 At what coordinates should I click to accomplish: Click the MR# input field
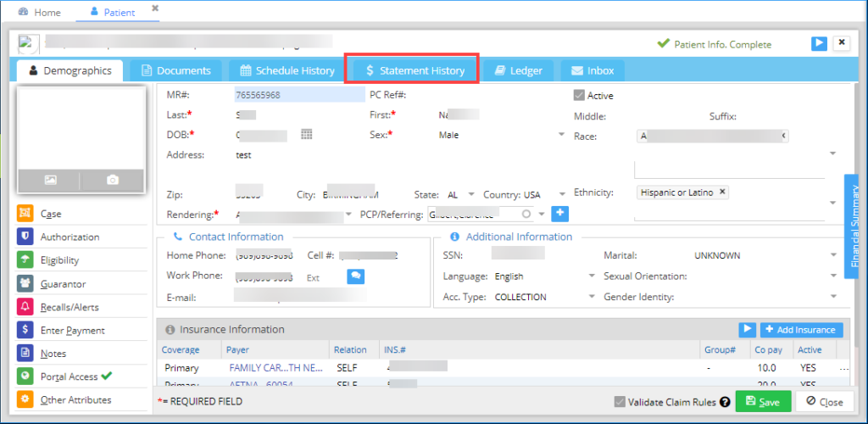tap(299, 95)
